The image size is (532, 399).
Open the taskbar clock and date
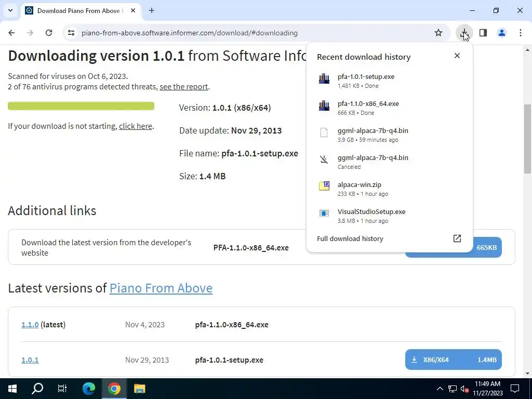click(487, 389)
